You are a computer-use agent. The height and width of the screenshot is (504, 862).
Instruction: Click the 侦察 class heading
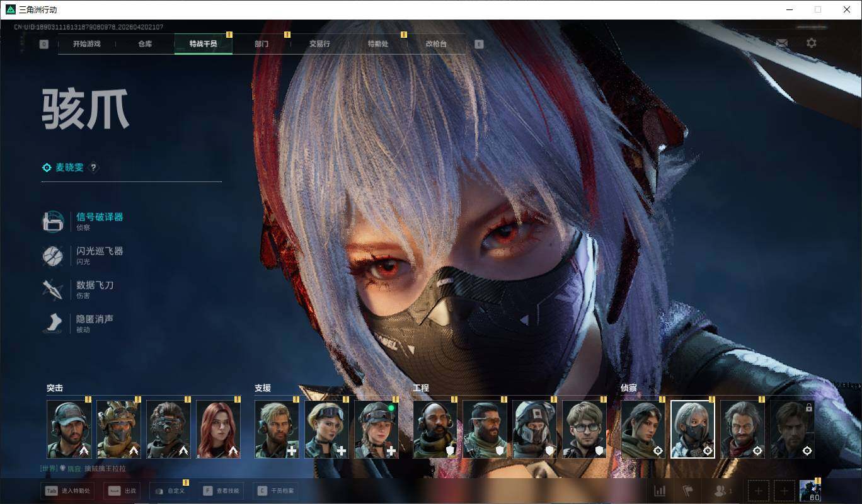629,388
